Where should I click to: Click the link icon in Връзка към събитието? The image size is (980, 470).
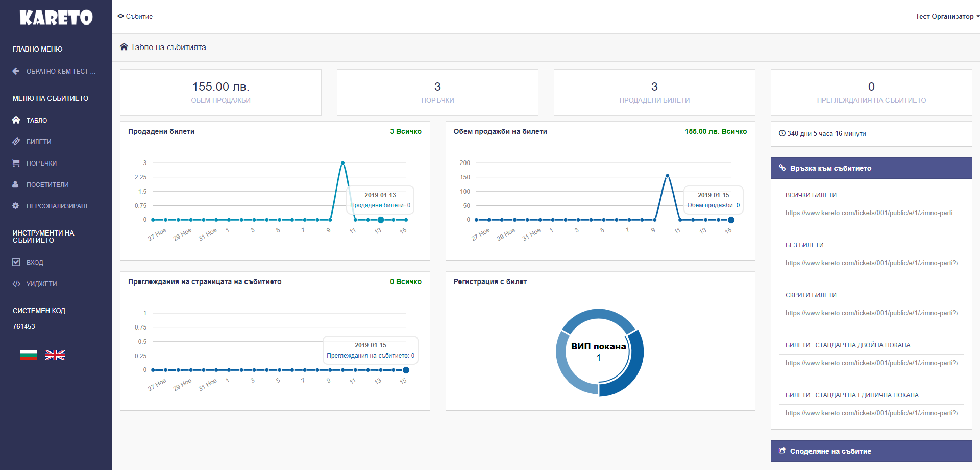pos(782,168)
